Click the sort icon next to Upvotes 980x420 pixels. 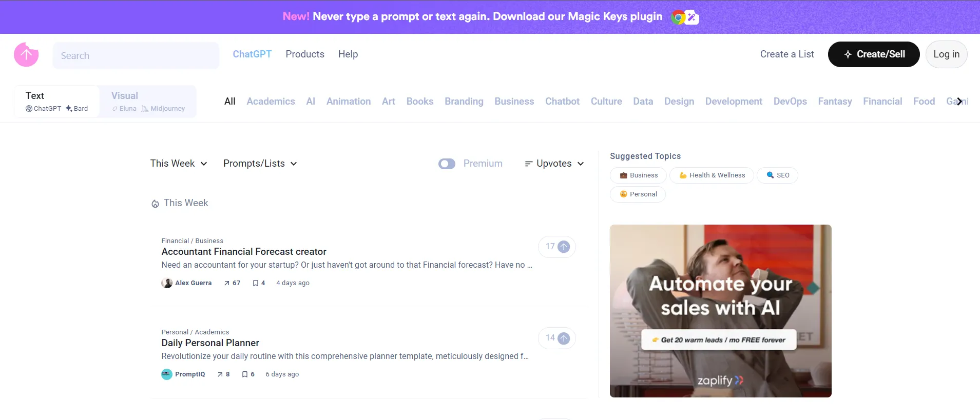tap(528, 164)
